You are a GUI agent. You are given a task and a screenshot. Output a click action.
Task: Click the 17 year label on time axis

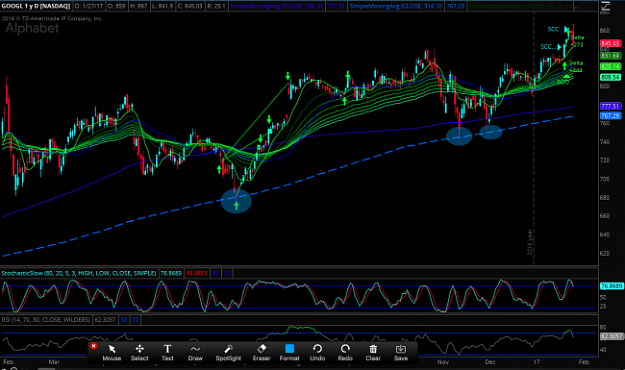(537, 362)
